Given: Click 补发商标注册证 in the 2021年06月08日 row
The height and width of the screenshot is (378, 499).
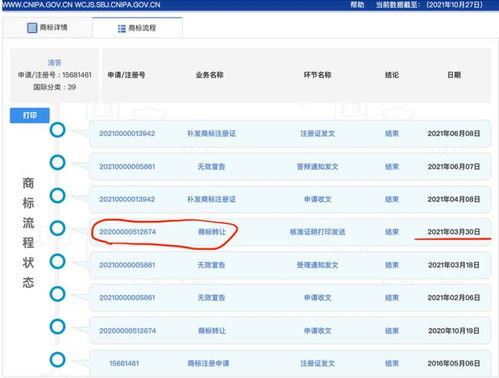Looking at the screenshot, I should (211, 133).
